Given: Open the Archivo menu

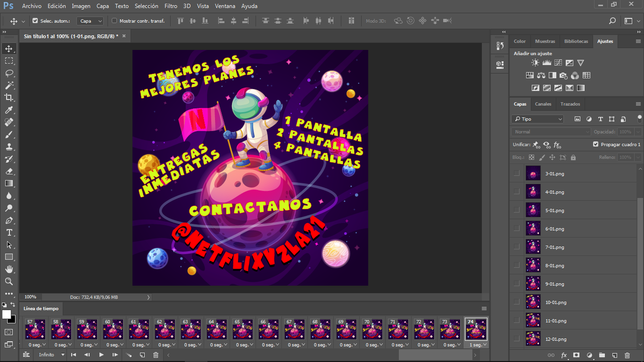Looking at the screenshot, I should pos(32,6).
